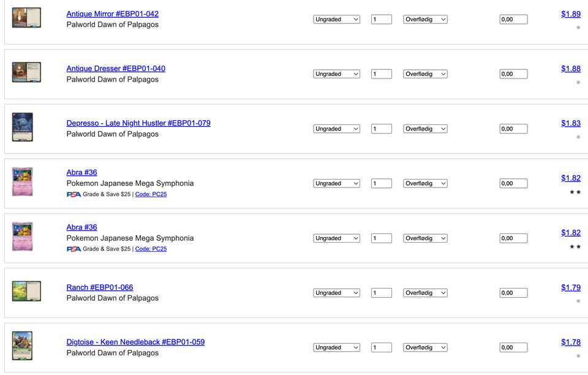This screenshot has width=588, height=375.
Task: Open the $1.83 price link
Action: [571, 123]
